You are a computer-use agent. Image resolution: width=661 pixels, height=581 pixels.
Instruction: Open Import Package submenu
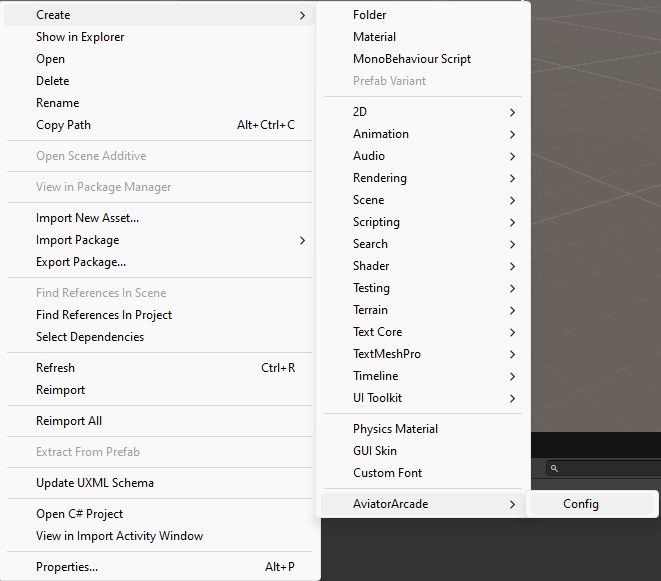coord(159,240)
